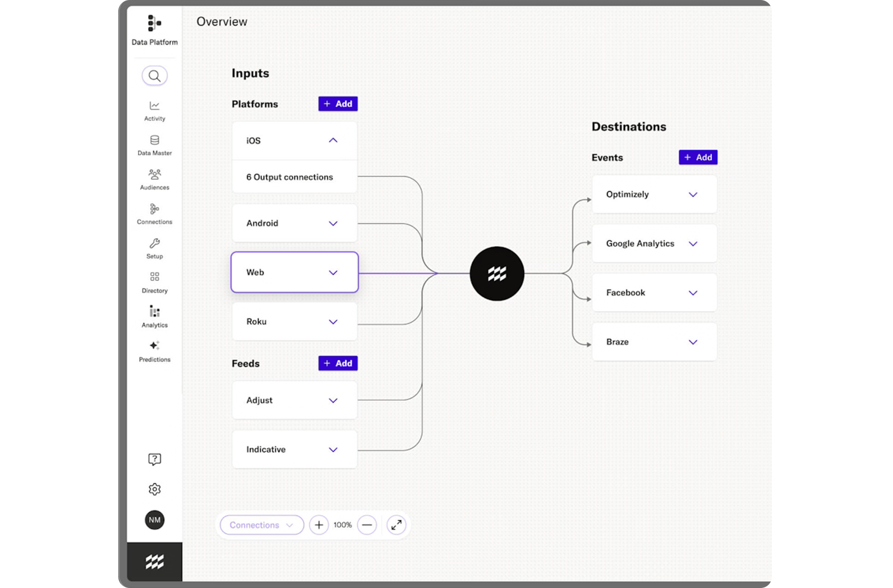Open the search icon in sidebar

coord(154,76)
